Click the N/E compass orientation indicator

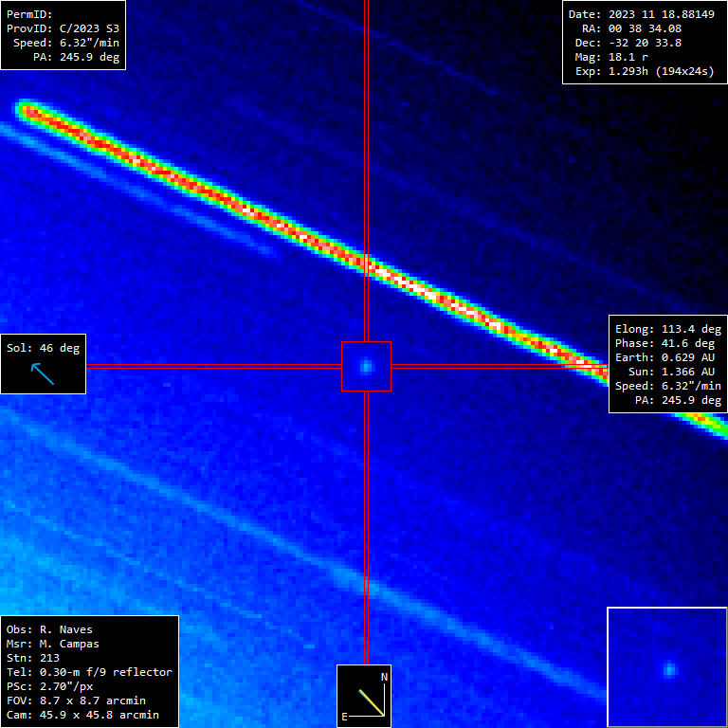pyautogui.click(x=364, y=696)
